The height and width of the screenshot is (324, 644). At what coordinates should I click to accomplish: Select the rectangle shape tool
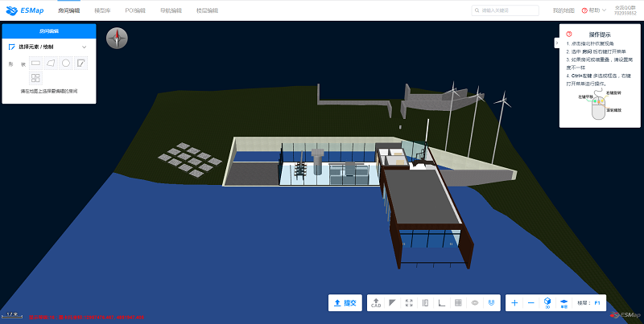[x=36, y=64]
